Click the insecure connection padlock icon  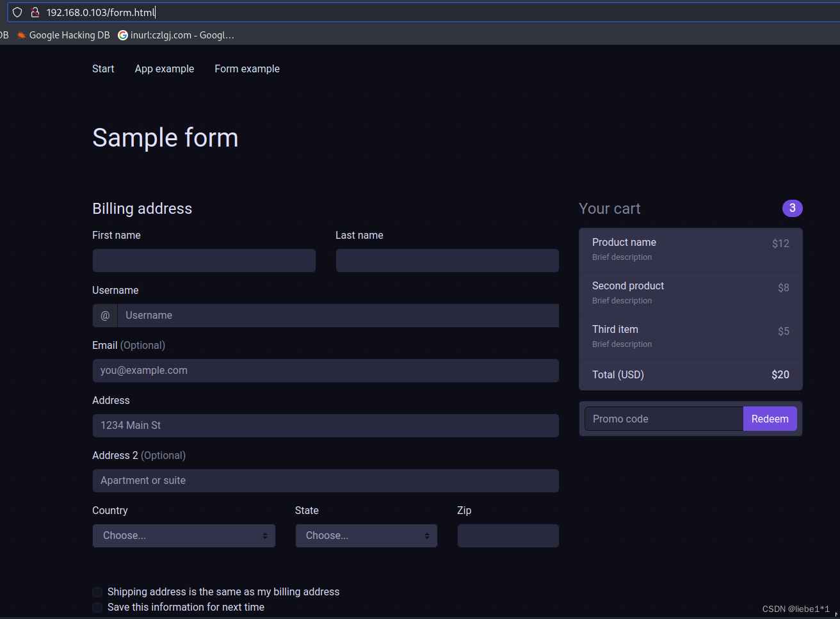coord(35,12)
